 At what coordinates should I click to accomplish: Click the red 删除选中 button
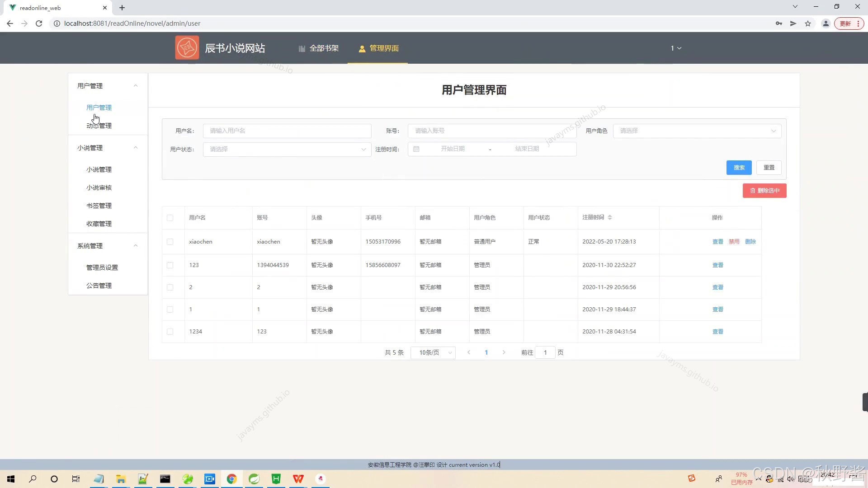click(x=764, y=191)
